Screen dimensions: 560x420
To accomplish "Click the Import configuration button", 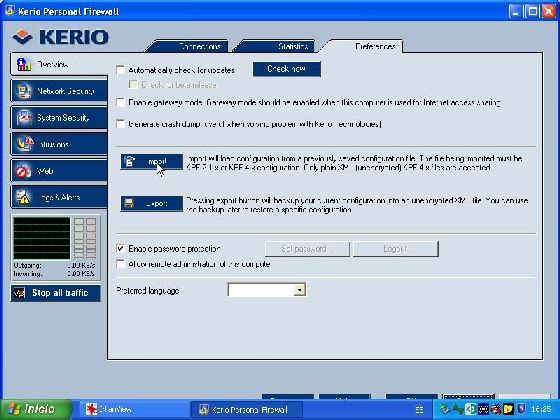I will tap(152, 162).
